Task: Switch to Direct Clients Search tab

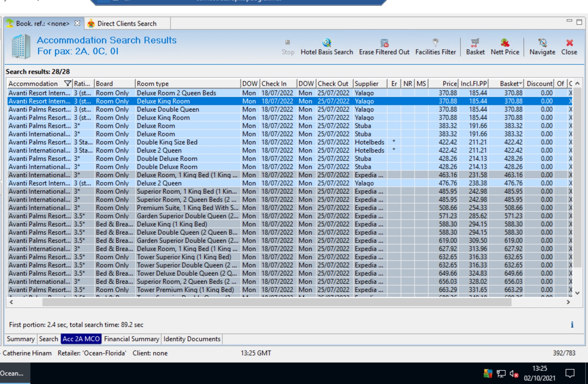Action: 127,23
